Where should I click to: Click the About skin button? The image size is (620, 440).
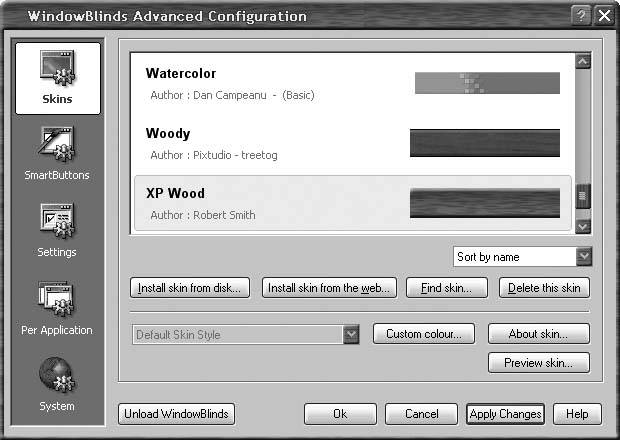pos(539,334)
